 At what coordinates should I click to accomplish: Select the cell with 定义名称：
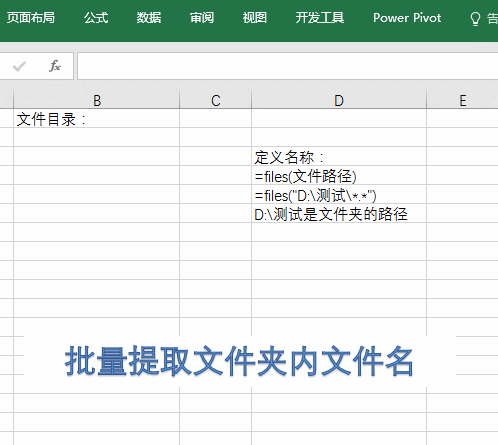(x=339, y=157)
